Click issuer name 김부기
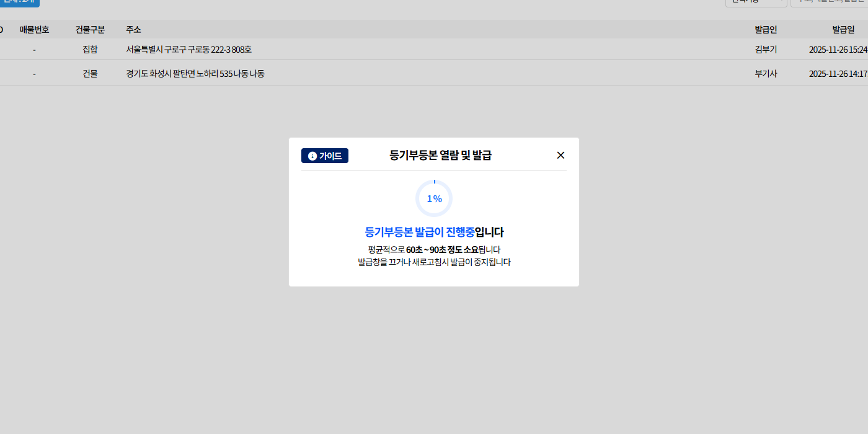Image resolution: width=868 pixels, height=434 pixels. click(766, 50)
